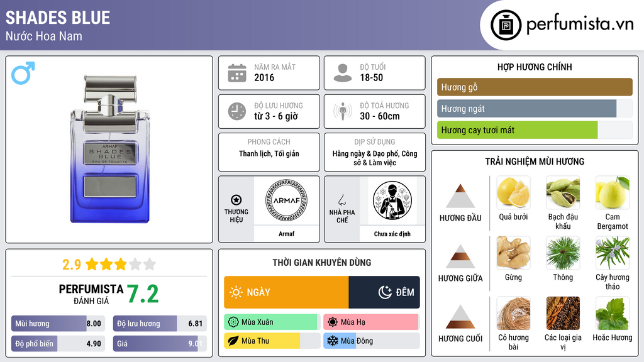644x362 pixels.
Task: Click the age range 18-50
Action: 371,77
